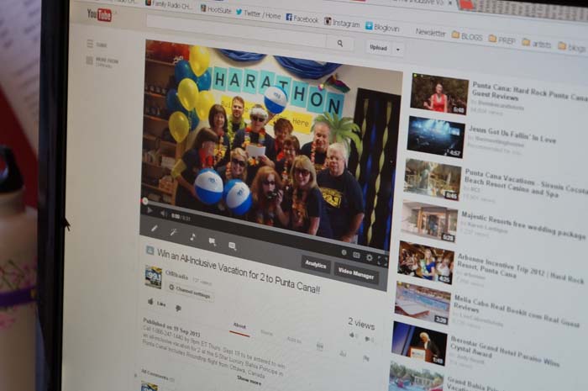Click the watch later clock icon
This screenshot has width=588, height=391.
click(344, 252)
